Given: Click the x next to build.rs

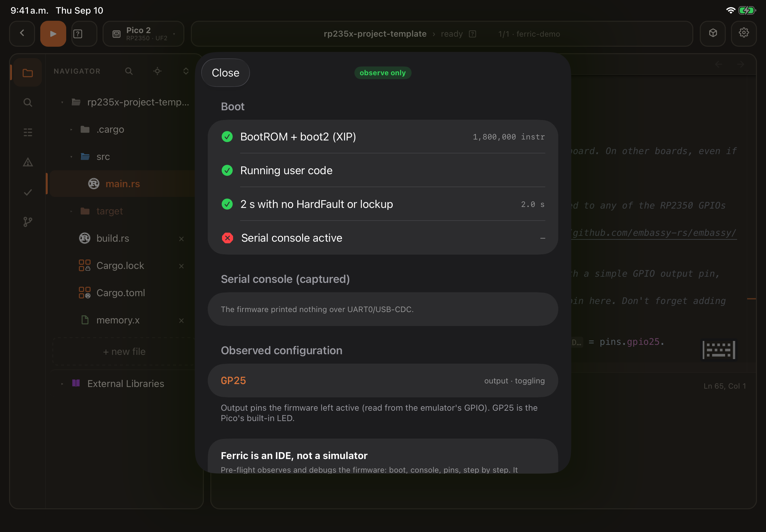Looking at the screenshot, I should point(181,239).
